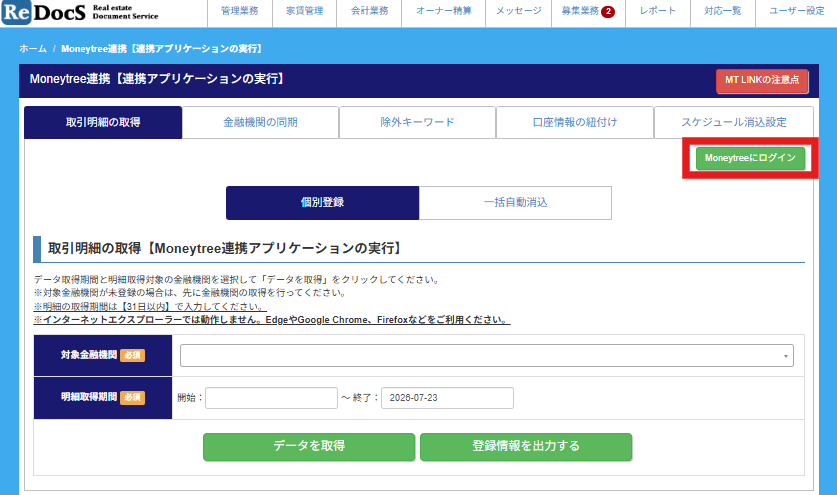This screenshot has width=837, height=495.
Task: Click the 31日以内 note text
Action: (x=150, y=307)
